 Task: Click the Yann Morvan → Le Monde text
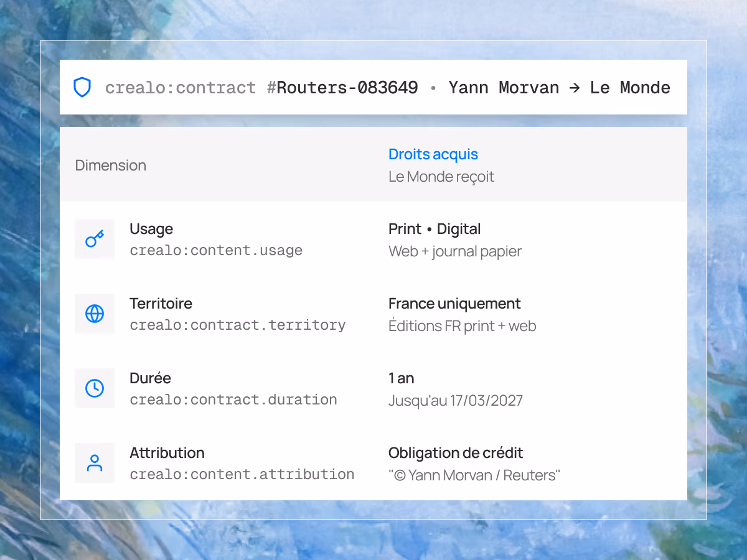pyautogui.click(x=559, y=88)
